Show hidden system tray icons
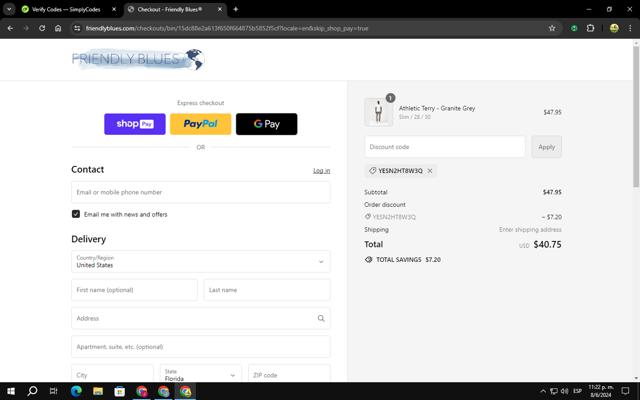 click(543, 391)
